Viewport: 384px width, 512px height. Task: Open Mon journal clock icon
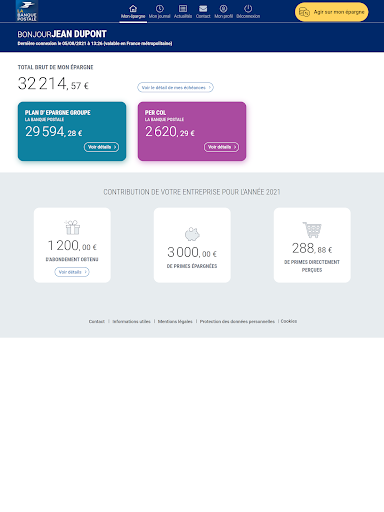[x=160, y=9]
